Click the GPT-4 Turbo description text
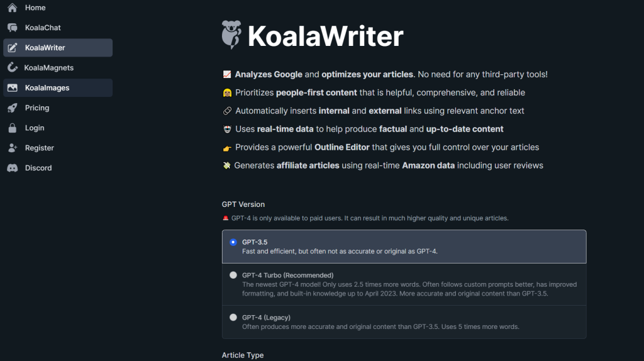The image size is (644, 361). tap(409, 289)
